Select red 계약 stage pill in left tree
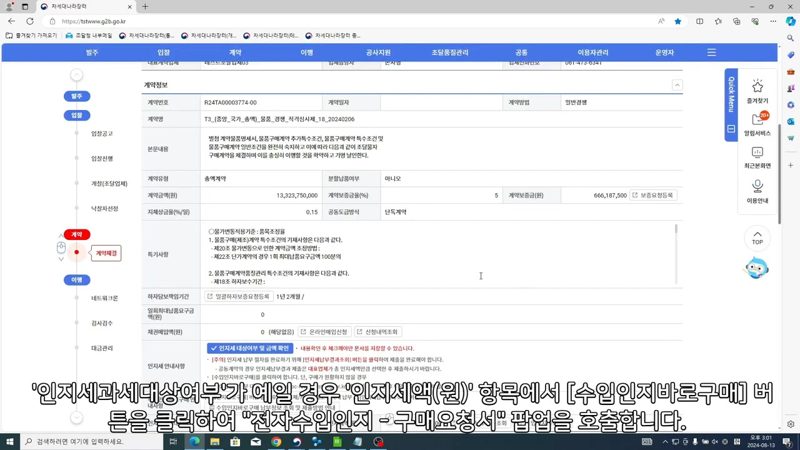 tap(77, 234)
